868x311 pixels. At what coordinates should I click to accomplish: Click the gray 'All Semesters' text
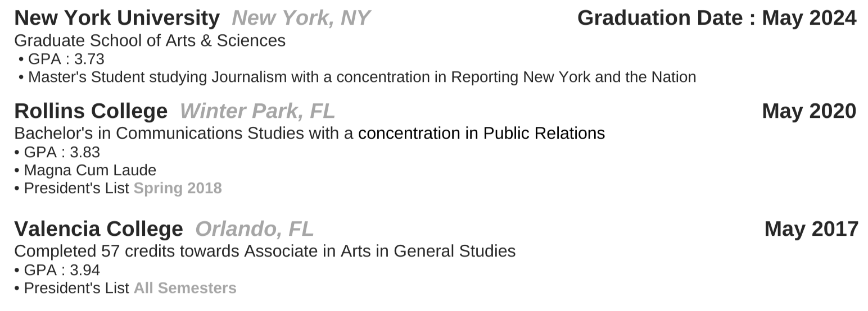tap(185, 288)
